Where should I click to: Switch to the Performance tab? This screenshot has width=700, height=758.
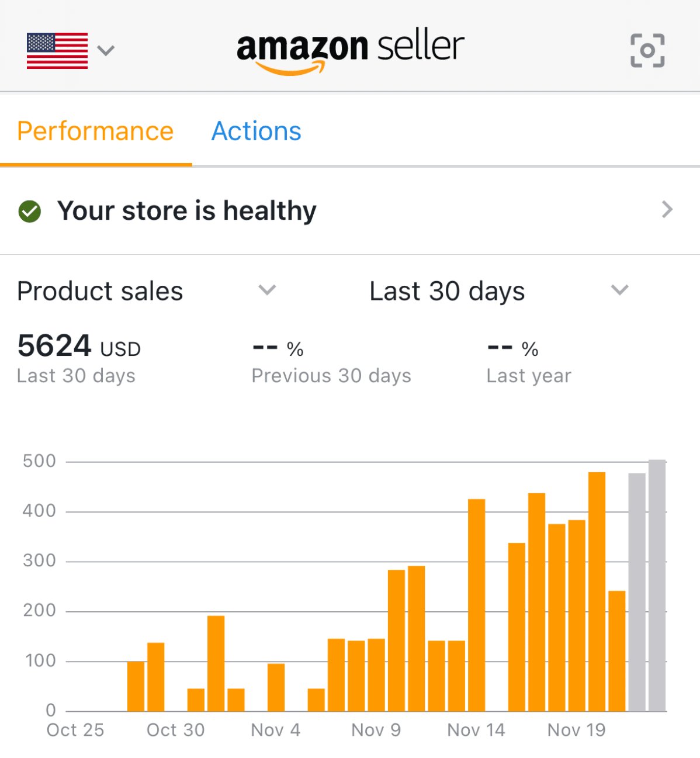click(x=96, y=131)
